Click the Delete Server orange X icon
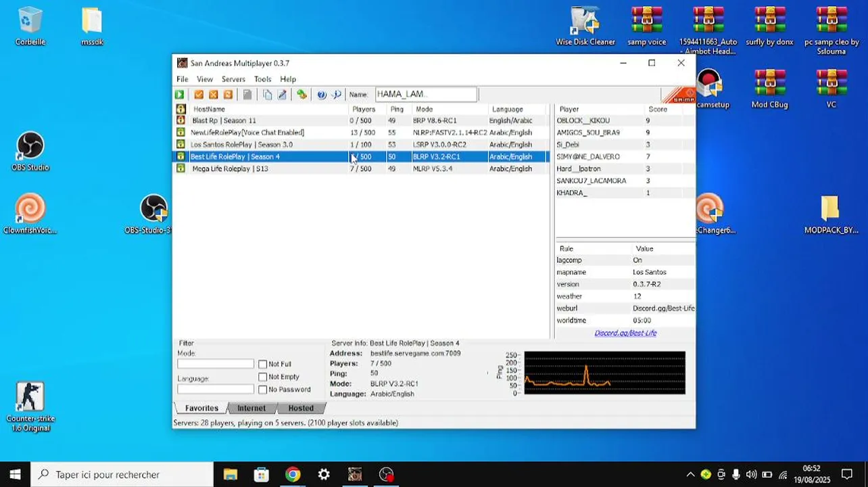 point(214,95)
